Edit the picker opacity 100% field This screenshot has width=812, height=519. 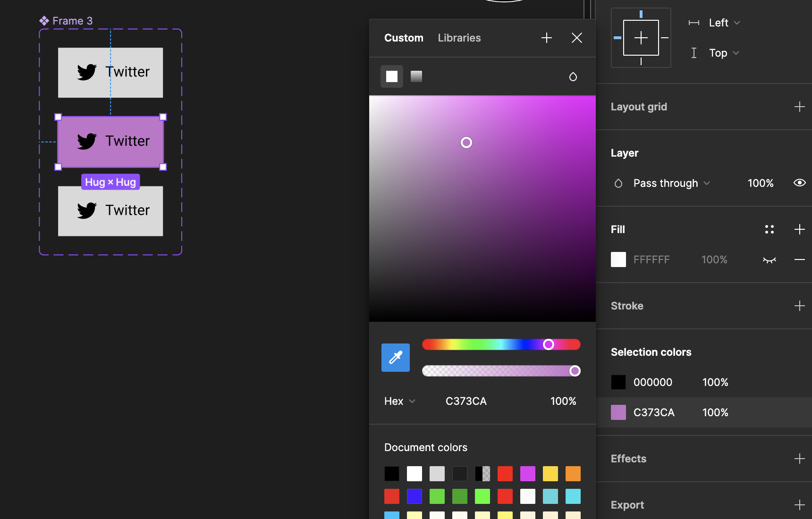[563, 401]
